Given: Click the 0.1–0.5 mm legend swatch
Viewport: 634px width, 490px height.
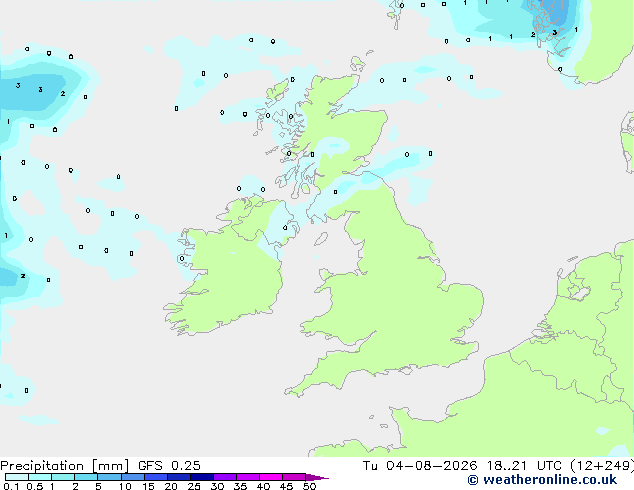Looking at the screenshot, I should (x=17, y=477).
